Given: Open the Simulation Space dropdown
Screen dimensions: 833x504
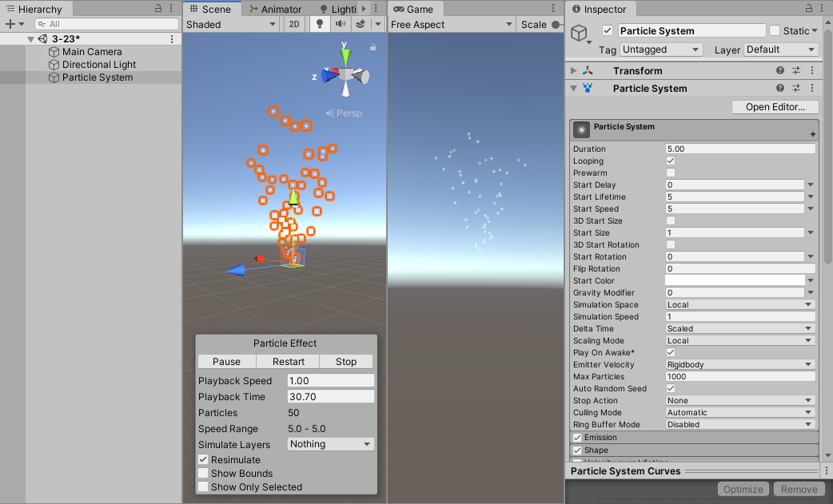Looking at the screenshot, I should click(740, 304).
